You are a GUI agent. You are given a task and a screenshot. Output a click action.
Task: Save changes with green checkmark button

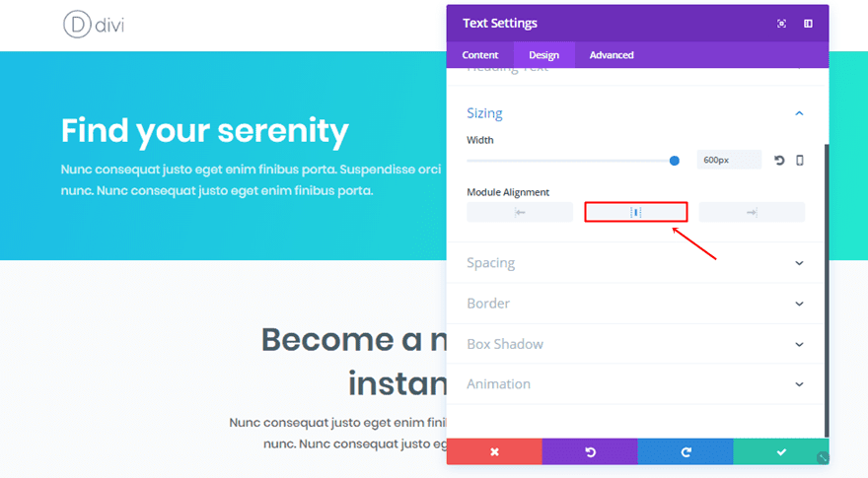pyautogui.click(x=781, y=451)
